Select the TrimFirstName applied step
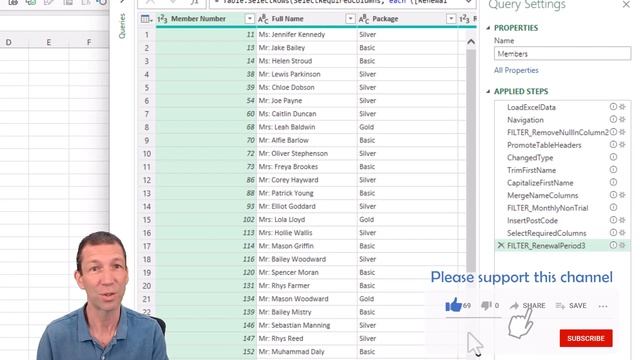Screen dimensions: 640x360 531,170
